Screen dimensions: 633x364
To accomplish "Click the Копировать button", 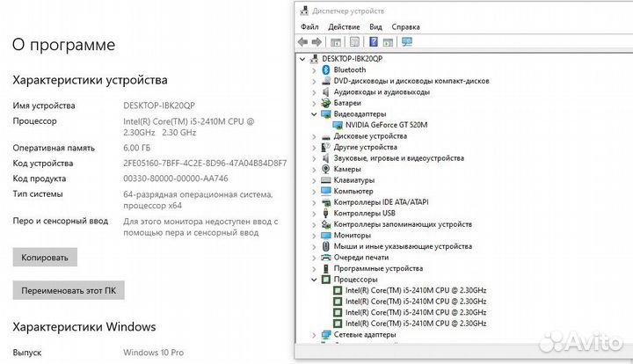I will 45,257.
